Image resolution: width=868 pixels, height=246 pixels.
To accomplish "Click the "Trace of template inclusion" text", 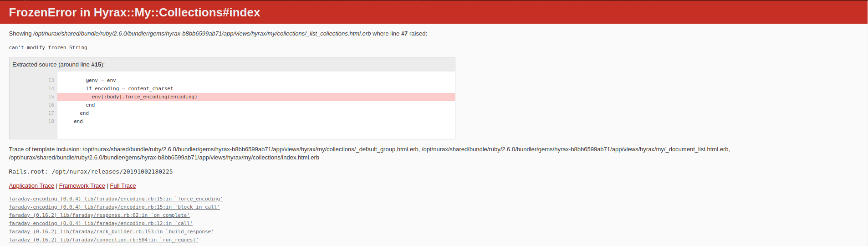I will pyautogui.click(x=45, y=149).
